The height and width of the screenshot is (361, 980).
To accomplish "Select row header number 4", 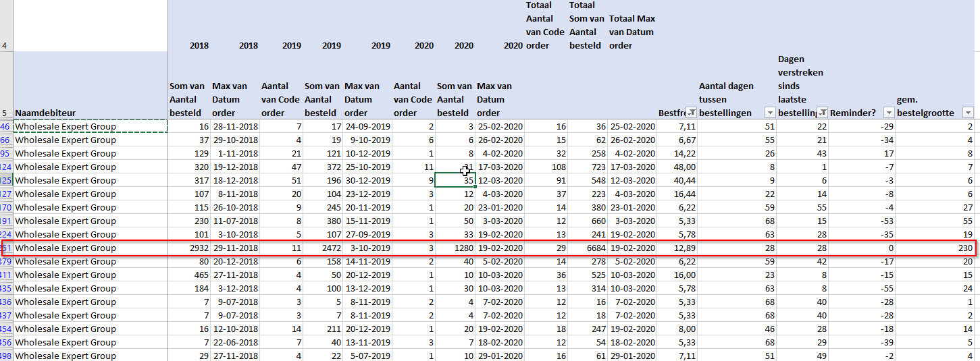I will [6, 46].
